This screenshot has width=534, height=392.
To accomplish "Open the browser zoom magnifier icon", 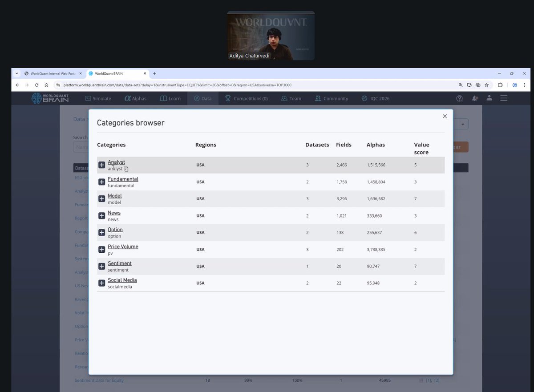I will [x=460, y=85].
